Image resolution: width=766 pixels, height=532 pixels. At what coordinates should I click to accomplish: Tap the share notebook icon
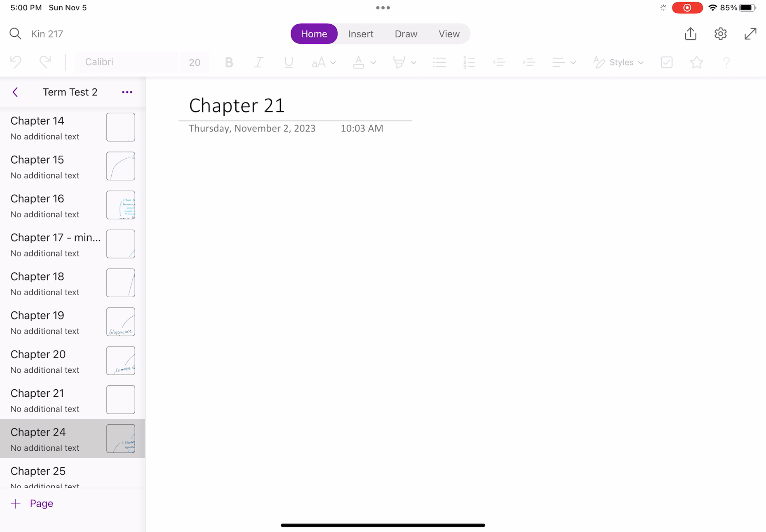point(690,34)
